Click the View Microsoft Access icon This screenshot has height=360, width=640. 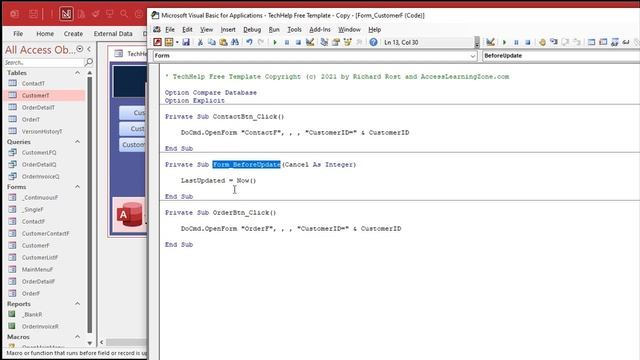point(157,42)
